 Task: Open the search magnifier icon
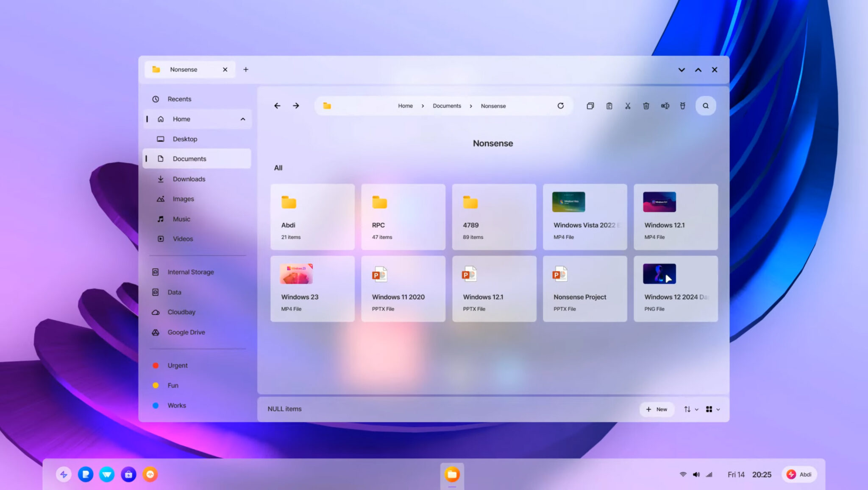coord(705,106)
